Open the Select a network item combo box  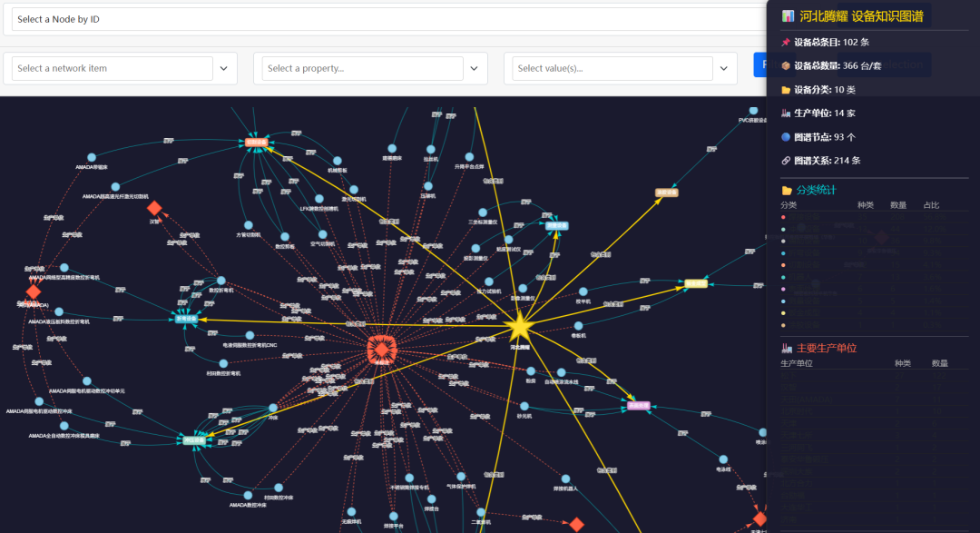(113, 68)
